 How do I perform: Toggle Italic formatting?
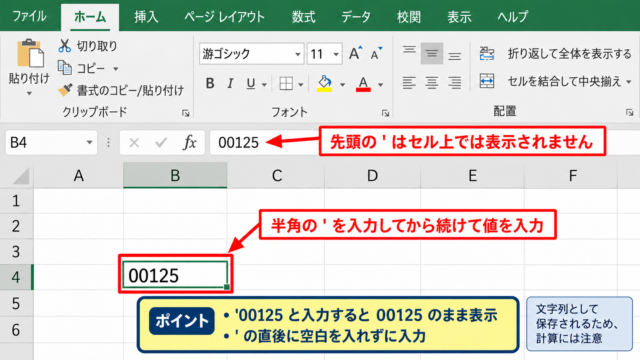pos(230,84)
